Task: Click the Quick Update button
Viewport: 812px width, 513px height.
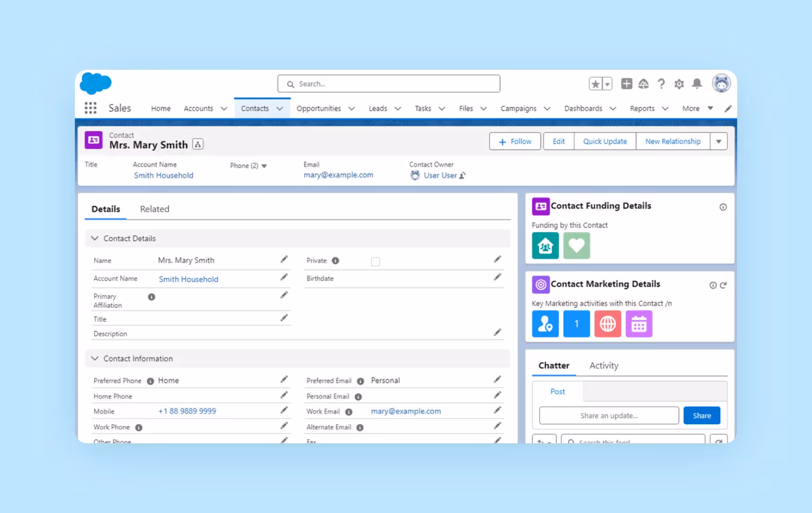Action: pyautogui.click(x=605, y=141)
